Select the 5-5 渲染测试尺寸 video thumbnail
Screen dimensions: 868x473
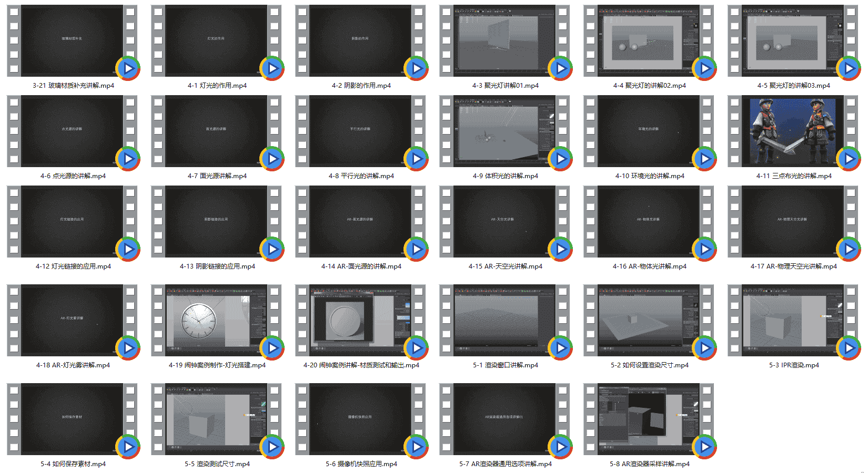(216, 419)
